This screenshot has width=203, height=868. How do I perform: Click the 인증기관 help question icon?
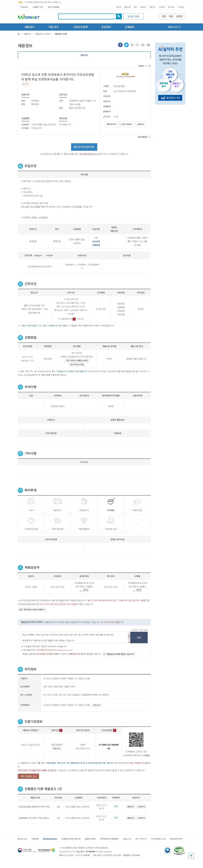tap(61, 730)
